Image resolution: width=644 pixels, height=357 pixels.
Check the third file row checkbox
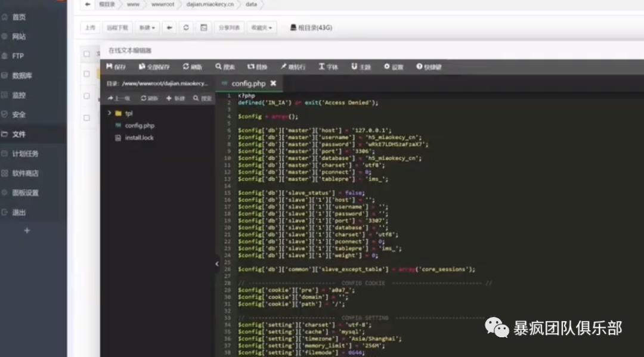tap(87, 118)
